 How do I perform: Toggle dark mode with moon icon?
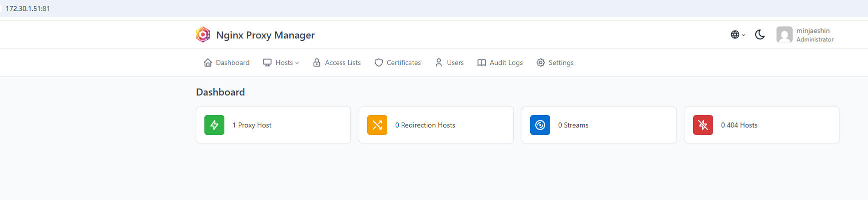760,34
